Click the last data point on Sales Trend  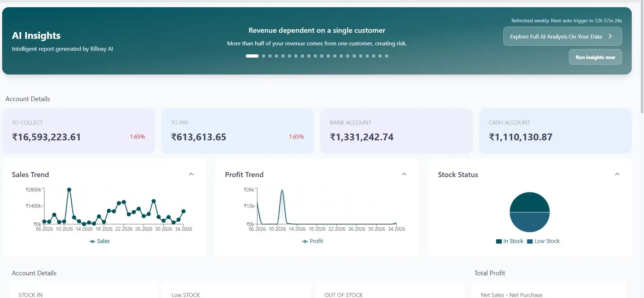183,211
